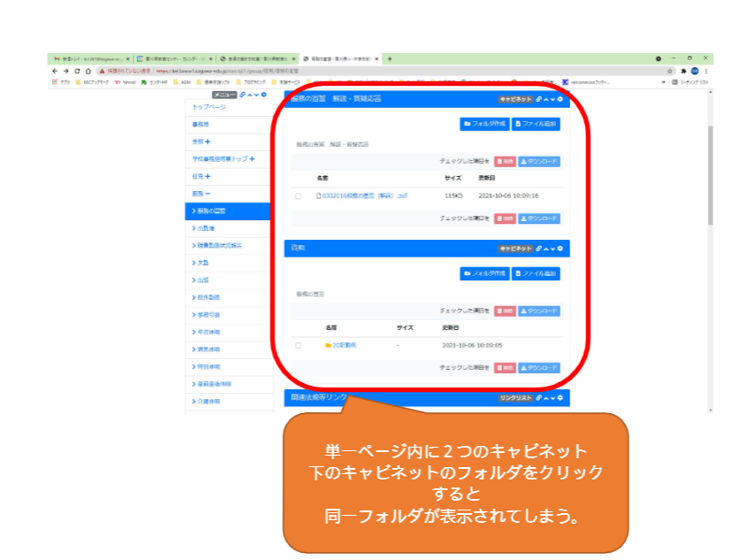
Task: Click the browser back arrow
Action: (55, 71)
